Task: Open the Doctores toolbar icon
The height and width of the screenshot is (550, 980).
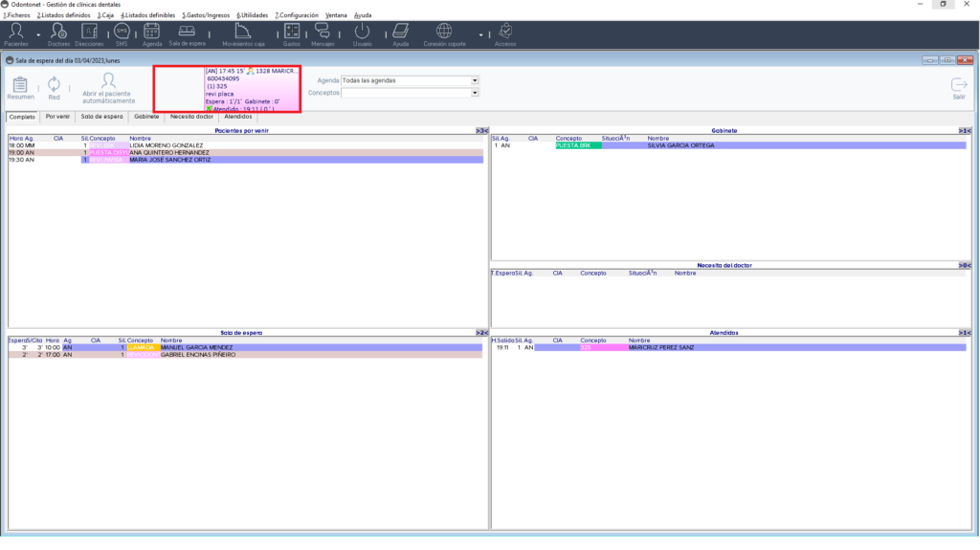Action: 58,34
